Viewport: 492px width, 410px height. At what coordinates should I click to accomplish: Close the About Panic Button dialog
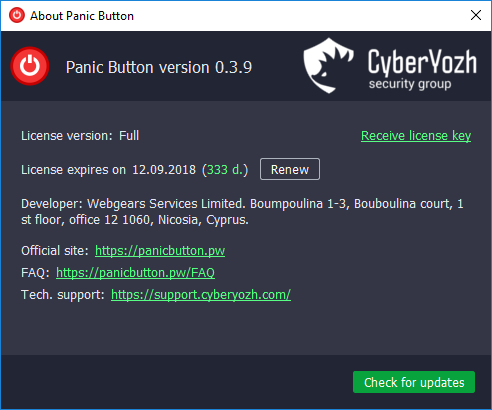(476, 15)
